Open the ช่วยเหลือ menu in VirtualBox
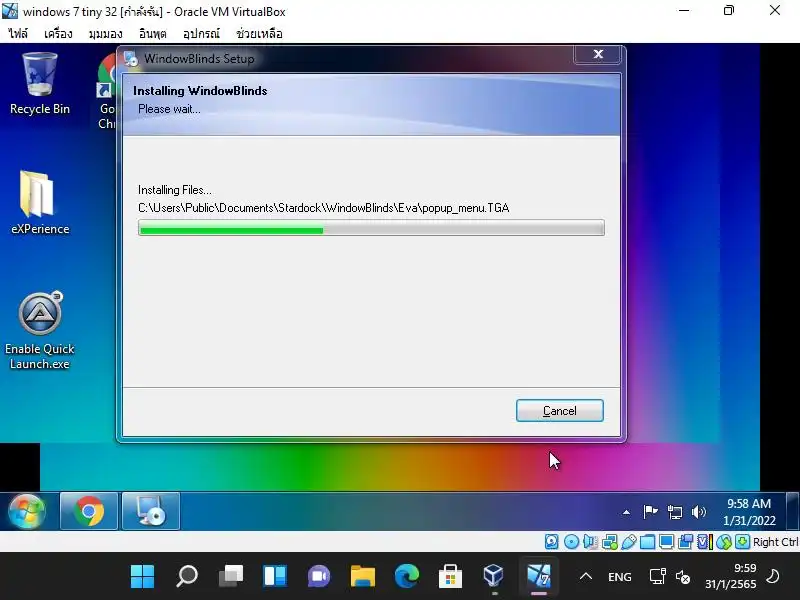 (x=259, y=34)
